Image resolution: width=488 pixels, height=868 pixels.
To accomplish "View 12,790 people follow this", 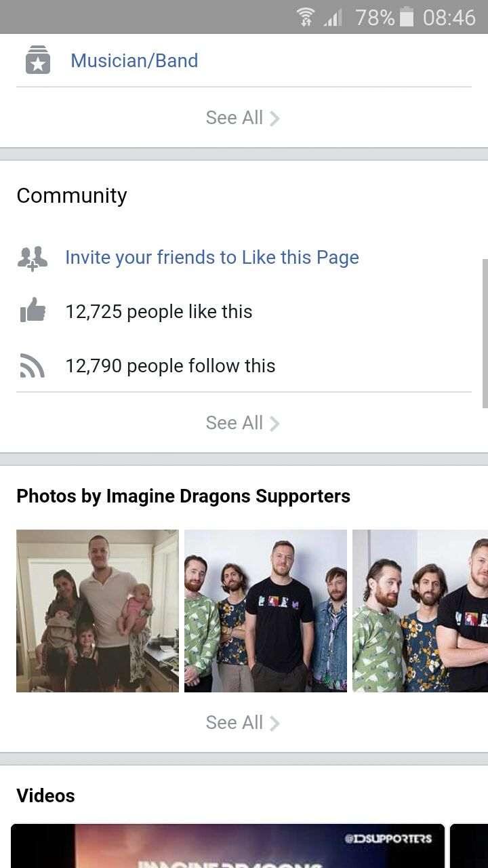I will coord(170,366).
